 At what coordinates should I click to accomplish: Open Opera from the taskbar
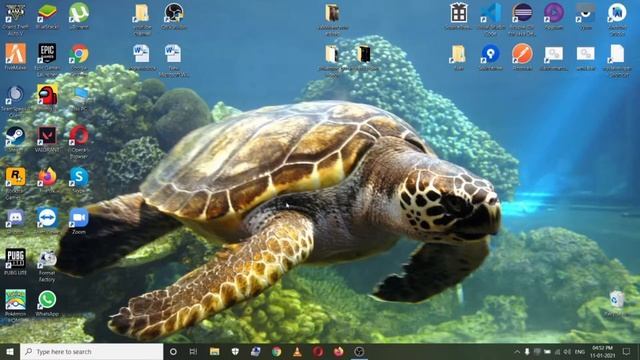[318, 351]
